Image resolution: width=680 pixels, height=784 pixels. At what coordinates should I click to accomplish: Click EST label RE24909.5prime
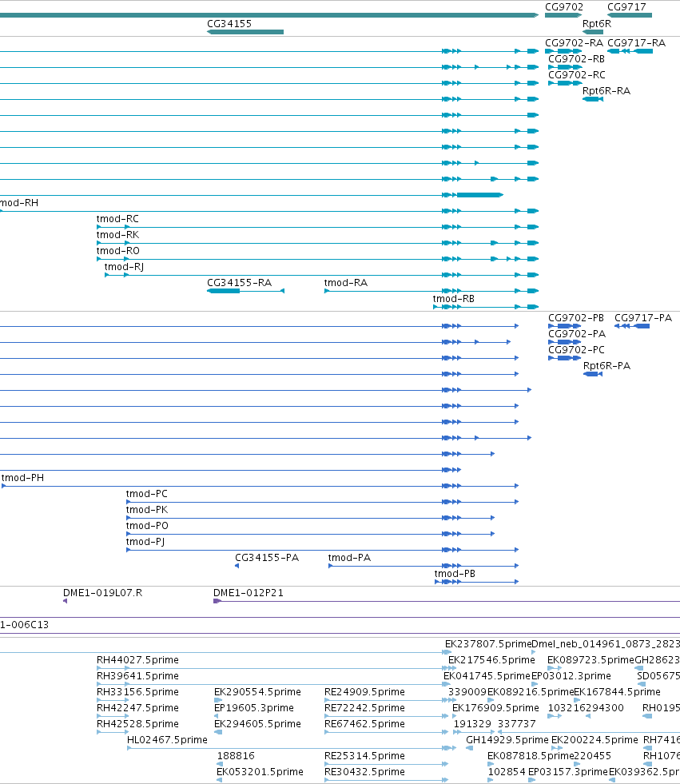[x=364, y=692]
